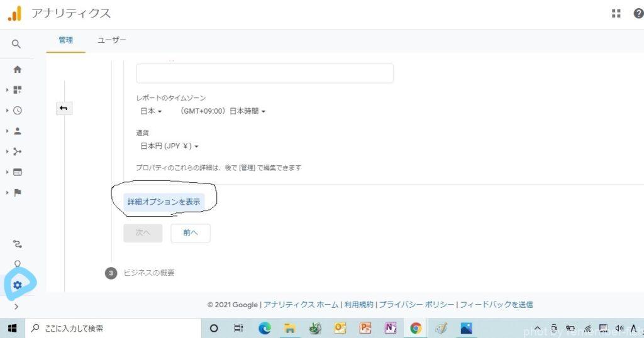The width and height of the screenshot is (644, 338).
Task: Open Realtime clock icon reports
Action: point(17,111)
